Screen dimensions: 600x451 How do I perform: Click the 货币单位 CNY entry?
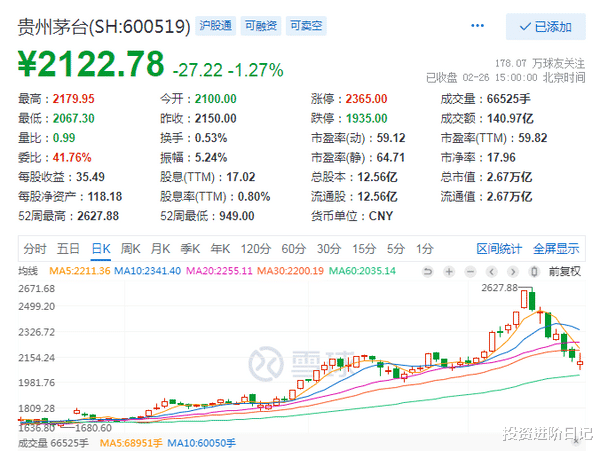tap(352, 216)
